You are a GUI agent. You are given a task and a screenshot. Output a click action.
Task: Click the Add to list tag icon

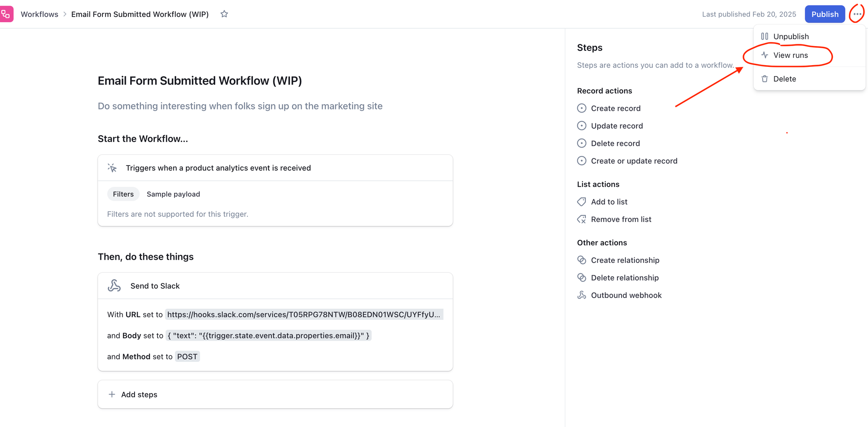click(582, 202)
